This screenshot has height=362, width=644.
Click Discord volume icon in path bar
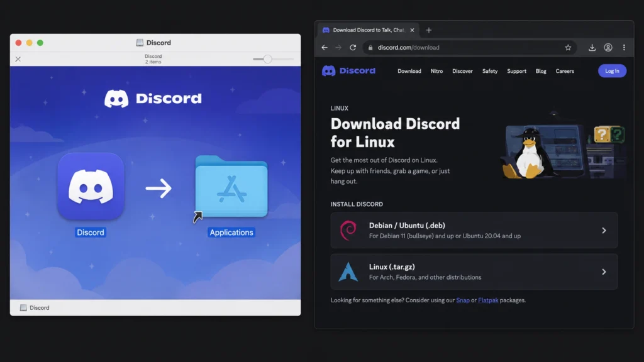click(x=23, y=308)
